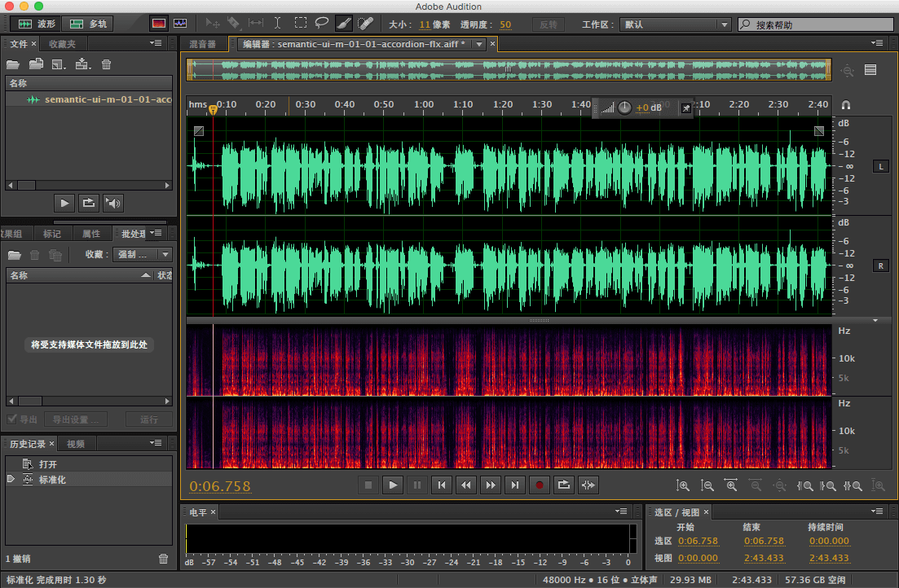Open the editor file dropdown arrow
Image resolution: width=899 pixels, height=588 pixels.
pos(479,44)
